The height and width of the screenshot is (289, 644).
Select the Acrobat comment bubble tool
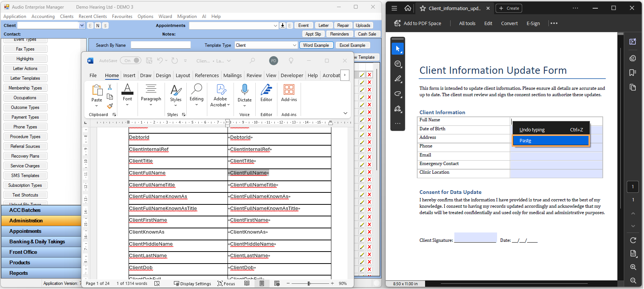click(x=398, y=64)
